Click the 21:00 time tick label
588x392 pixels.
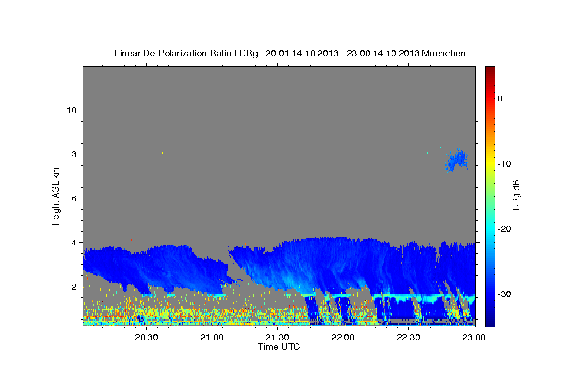(212, 337)
